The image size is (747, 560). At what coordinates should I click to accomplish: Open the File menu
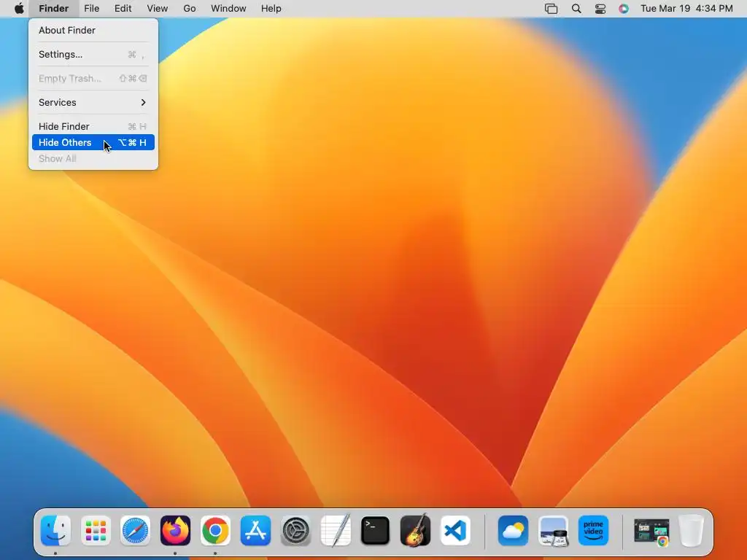[x=91, y=9]
